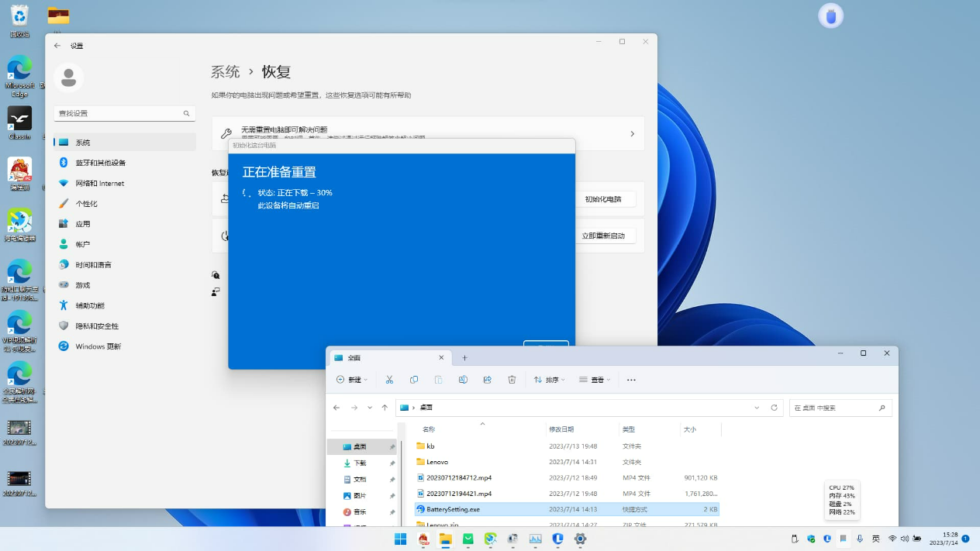This screenshot has width=980, height=551.
Task: Select the BatterySetting.exe file row
Action: (x=567, y=509)
